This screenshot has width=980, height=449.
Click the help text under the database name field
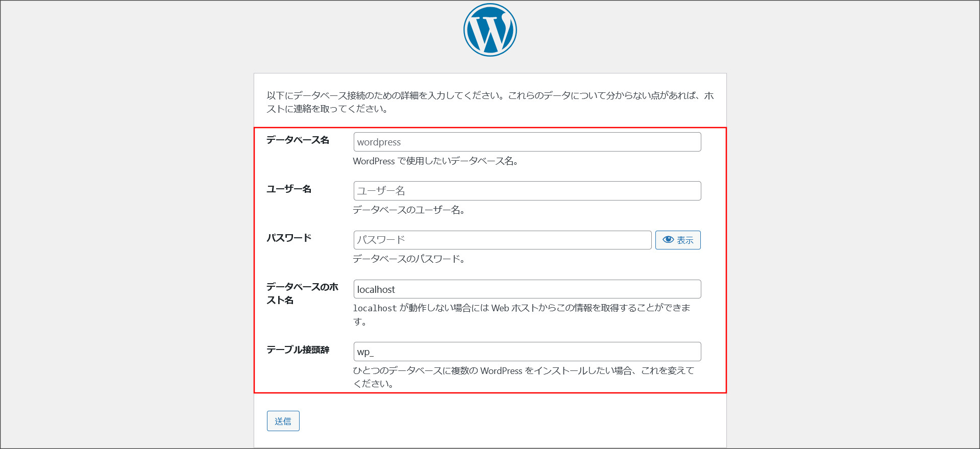[x=435, y=161]
